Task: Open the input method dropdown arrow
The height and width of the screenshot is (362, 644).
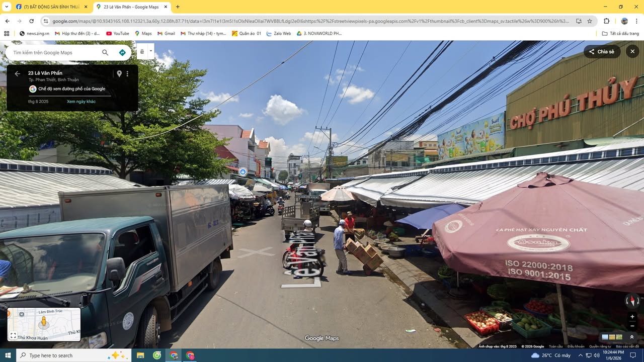Action: (150, 51)
